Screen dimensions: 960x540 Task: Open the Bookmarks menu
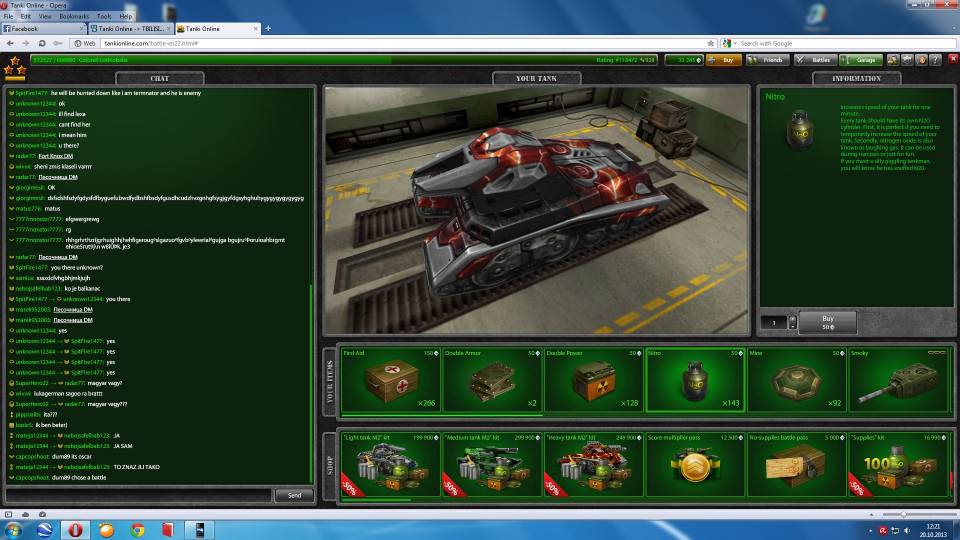74,17
